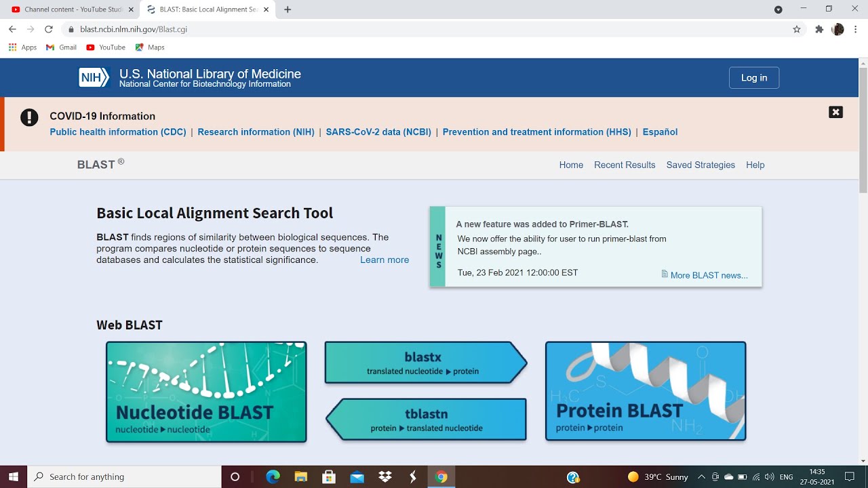
Task: Open Maps bookmark
Action: point(150,47)
